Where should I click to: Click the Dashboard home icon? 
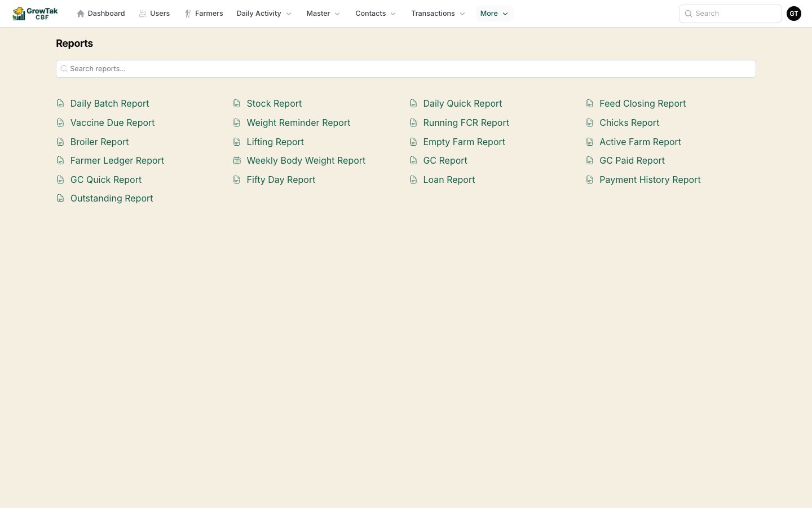pyautogui.click(x=81, y=14)
